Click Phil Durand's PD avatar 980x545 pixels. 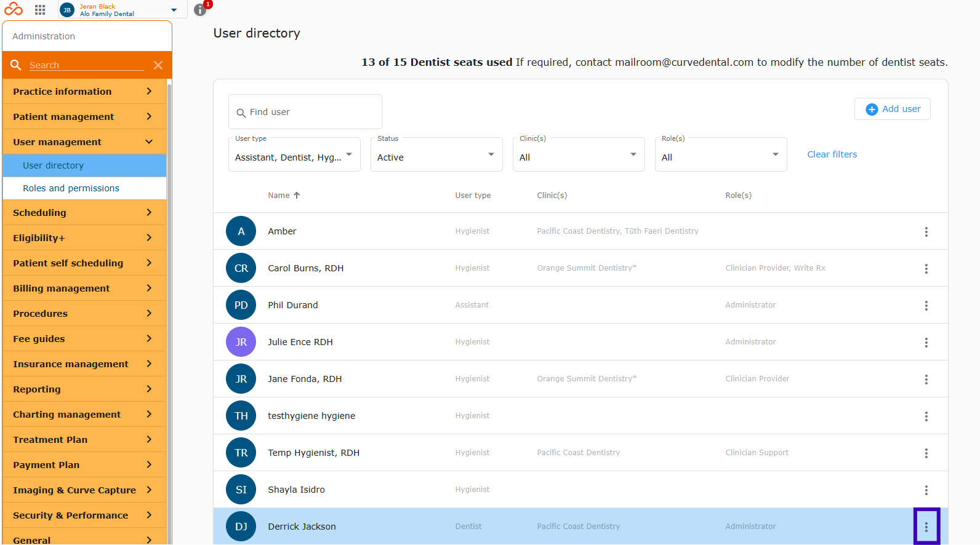coord(241,305)
